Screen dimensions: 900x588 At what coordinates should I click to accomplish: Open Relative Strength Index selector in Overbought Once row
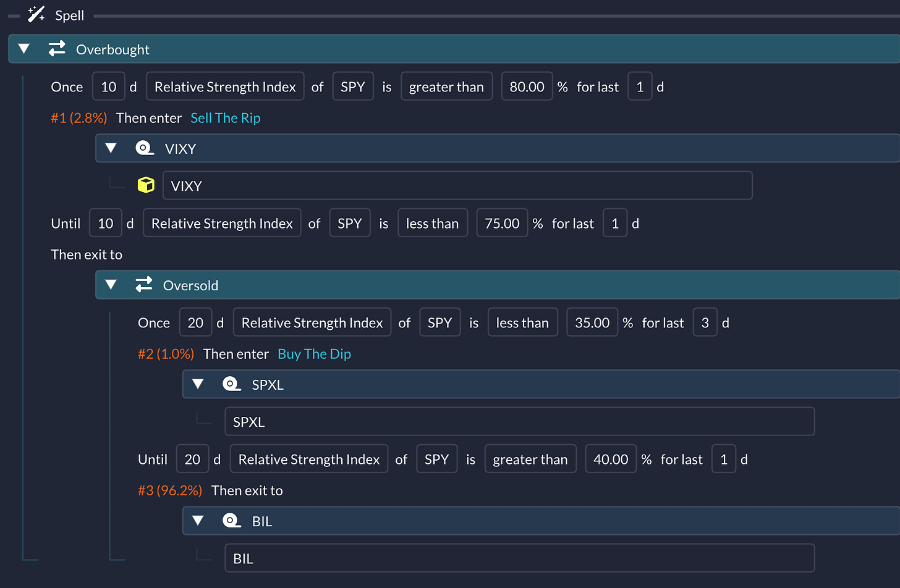coord(225,86)
